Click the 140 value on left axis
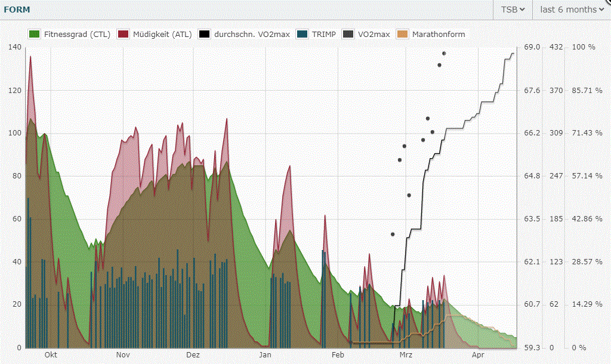 point(14,47)
